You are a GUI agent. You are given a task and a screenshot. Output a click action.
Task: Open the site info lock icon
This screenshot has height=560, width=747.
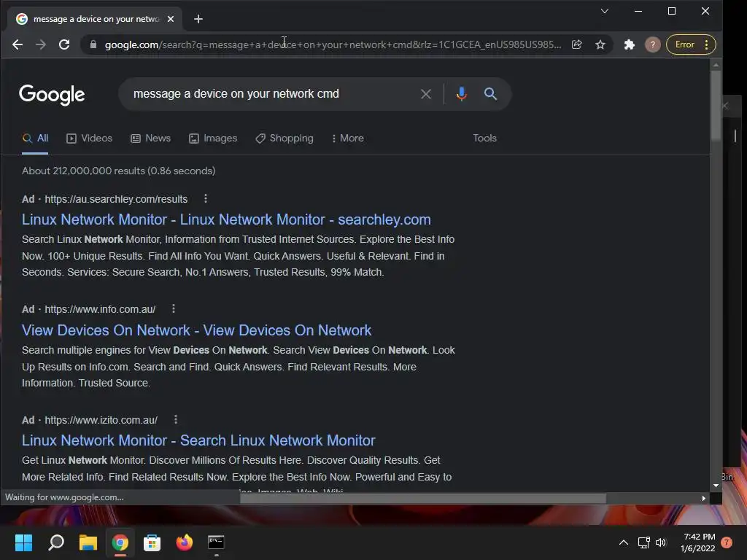tap(93, 44)
